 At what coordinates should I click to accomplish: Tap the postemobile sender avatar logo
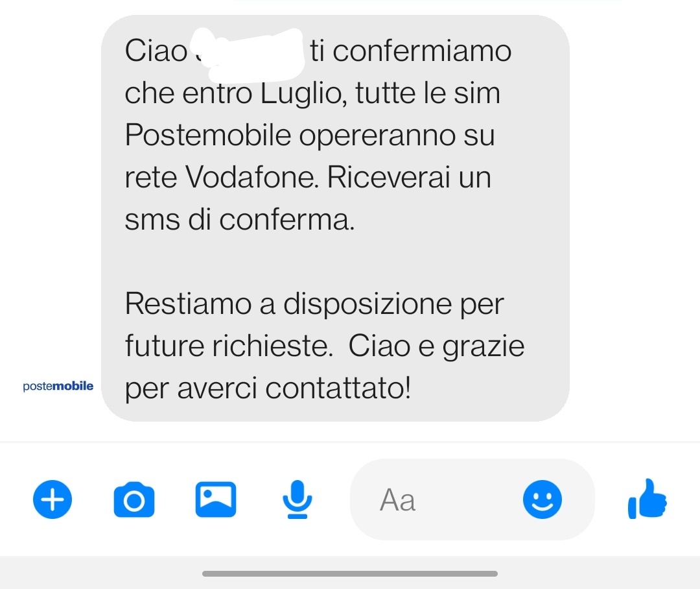58,386
